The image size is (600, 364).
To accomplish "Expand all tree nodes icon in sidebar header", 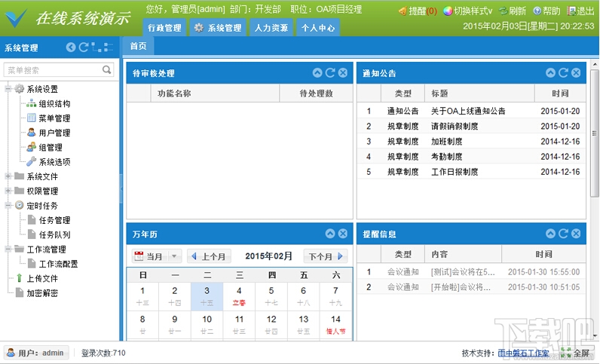I will [96, 47].
